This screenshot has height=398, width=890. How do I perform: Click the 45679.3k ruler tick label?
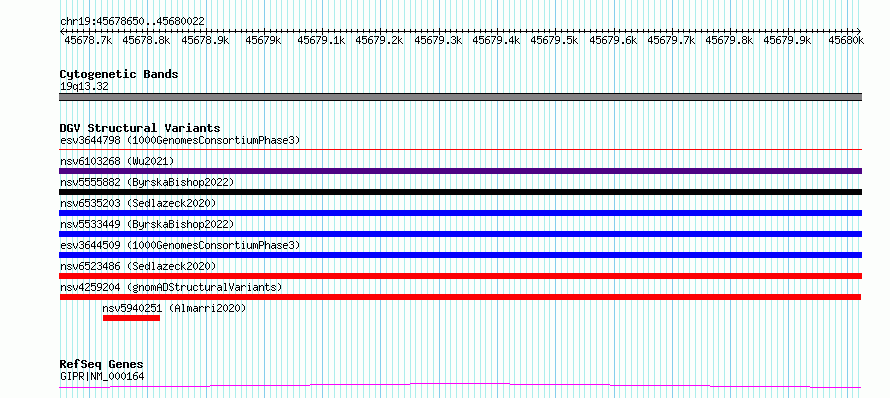pyautogui.click(x=438, y=40)
